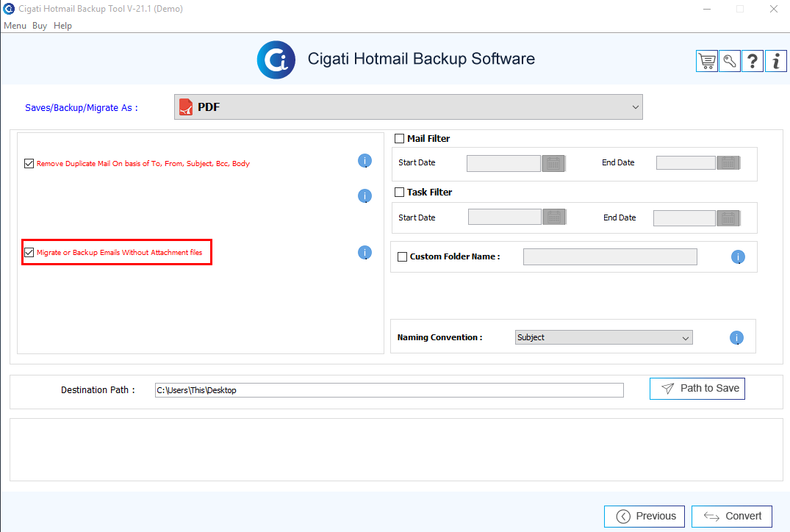
Task: Click the Destination Path input field
Action: point(389,390)
